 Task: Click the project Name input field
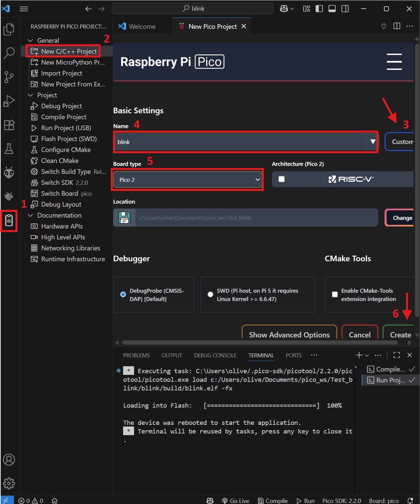pos(240,142)
